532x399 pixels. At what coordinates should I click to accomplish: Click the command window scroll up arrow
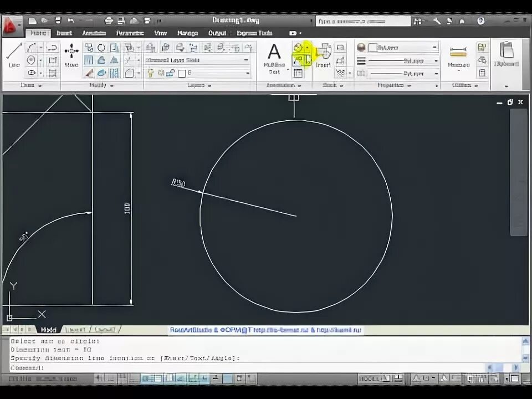[x=525, y=341]
